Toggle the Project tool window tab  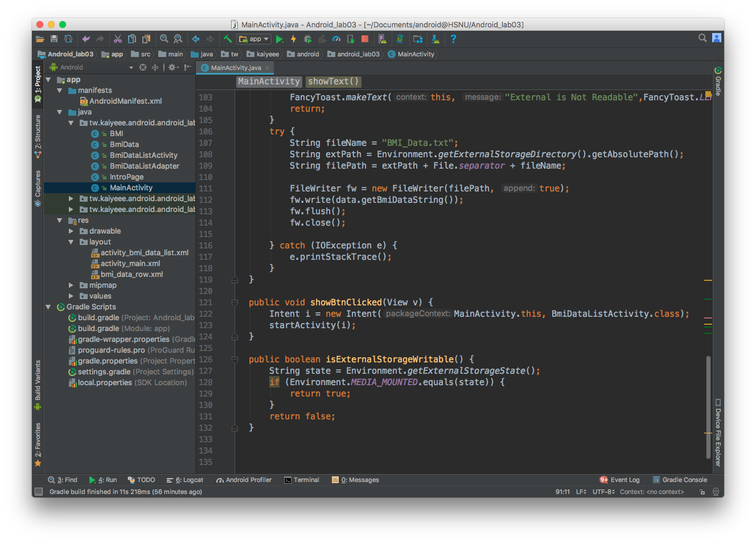pos(38,84)
